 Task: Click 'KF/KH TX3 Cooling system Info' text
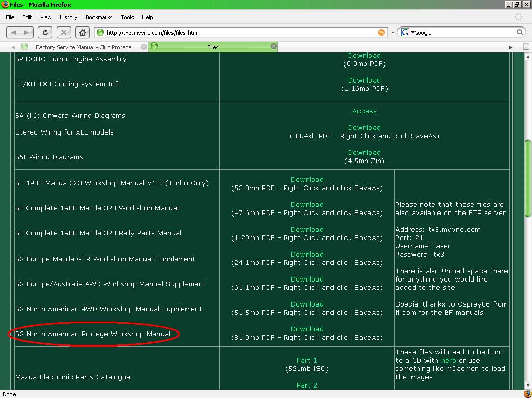point(68,84)
